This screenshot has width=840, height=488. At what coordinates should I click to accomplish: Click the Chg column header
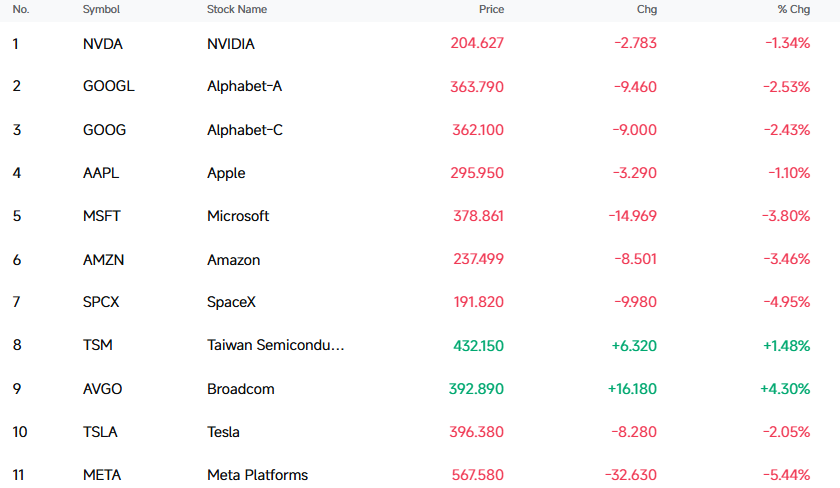[x=647, y=9]
